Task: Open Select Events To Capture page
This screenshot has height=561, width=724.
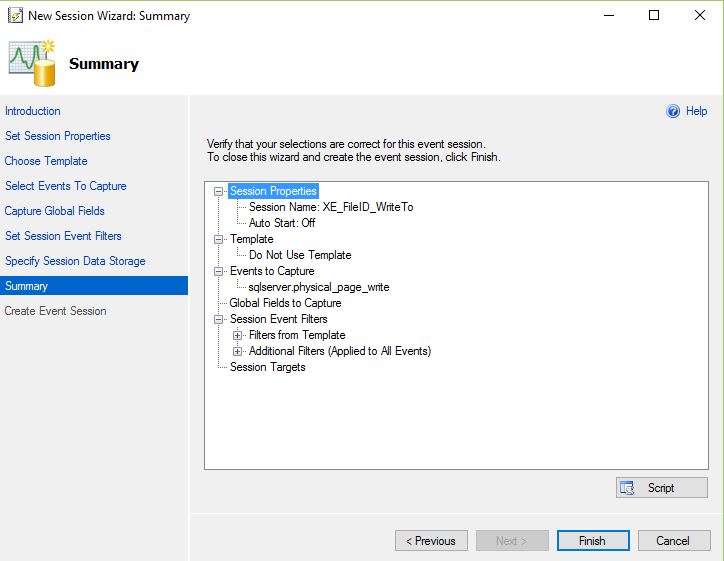Action: pyautogui.click(x=66, y=186)
